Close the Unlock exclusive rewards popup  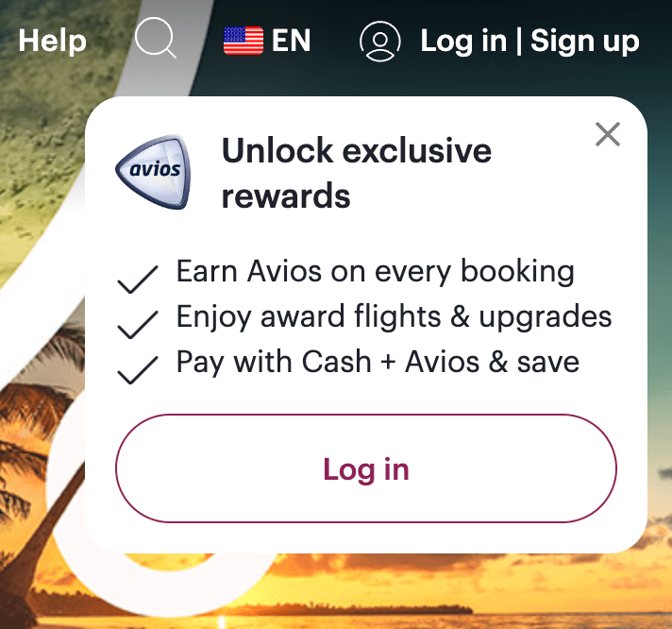(608, 134)
